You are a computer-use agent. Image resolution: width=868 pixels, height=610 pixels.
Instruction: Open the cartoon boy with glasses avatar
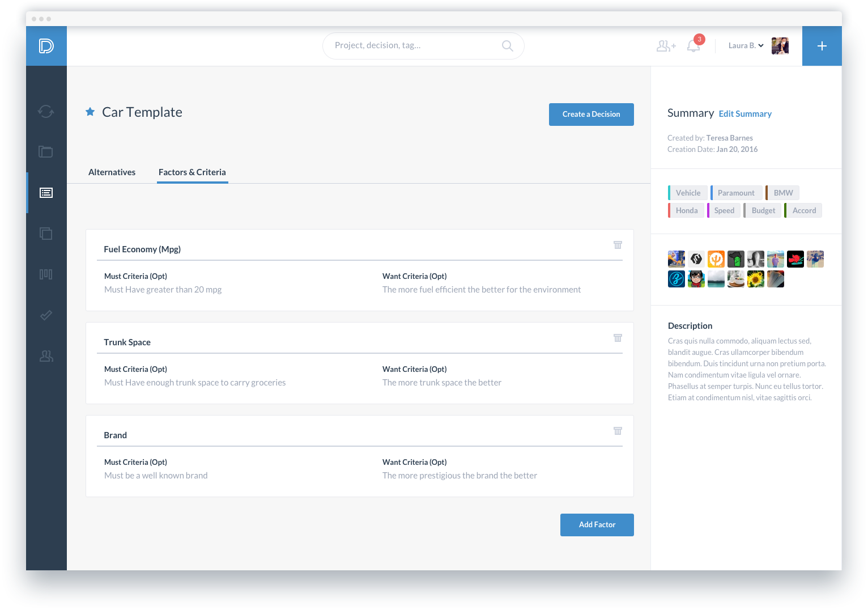(x=696, y=279)
